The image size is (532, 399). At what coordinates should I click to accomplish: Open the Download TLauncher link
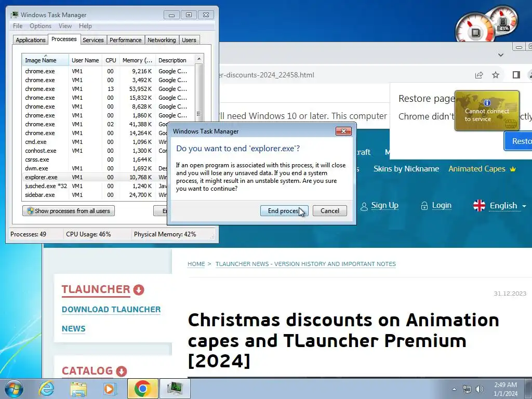click(111, 310)
